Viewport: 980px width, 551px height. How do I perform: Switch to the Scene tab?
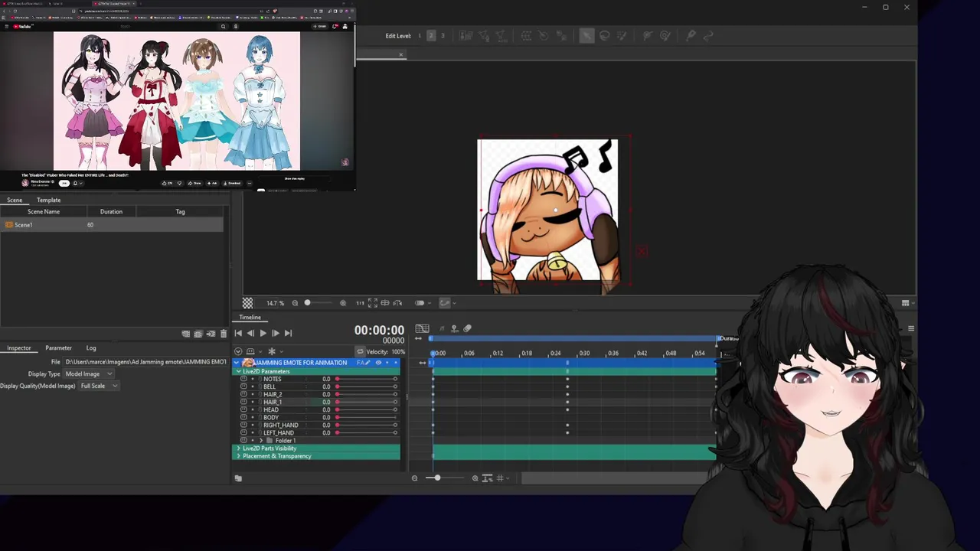tap(15, 200)
